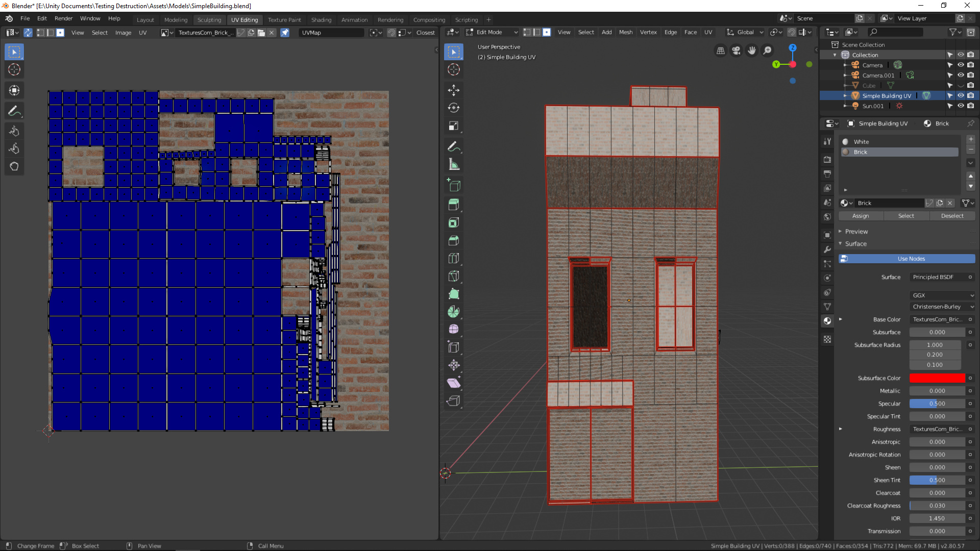
Task: Open the Mesh menu in the 3D viewport
Action: pyautogui.click(x=626, y=32)
